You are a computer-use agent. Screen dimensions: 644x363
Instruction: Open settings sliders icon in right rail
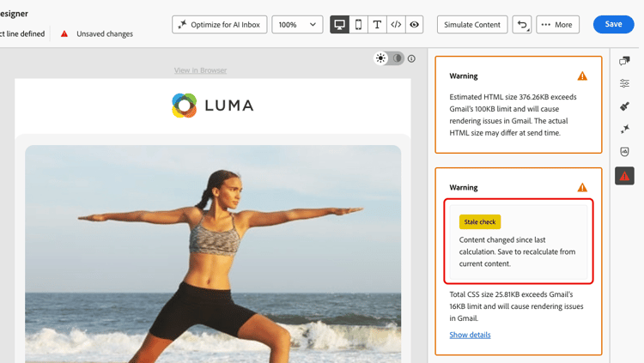[x=625, y=83]
